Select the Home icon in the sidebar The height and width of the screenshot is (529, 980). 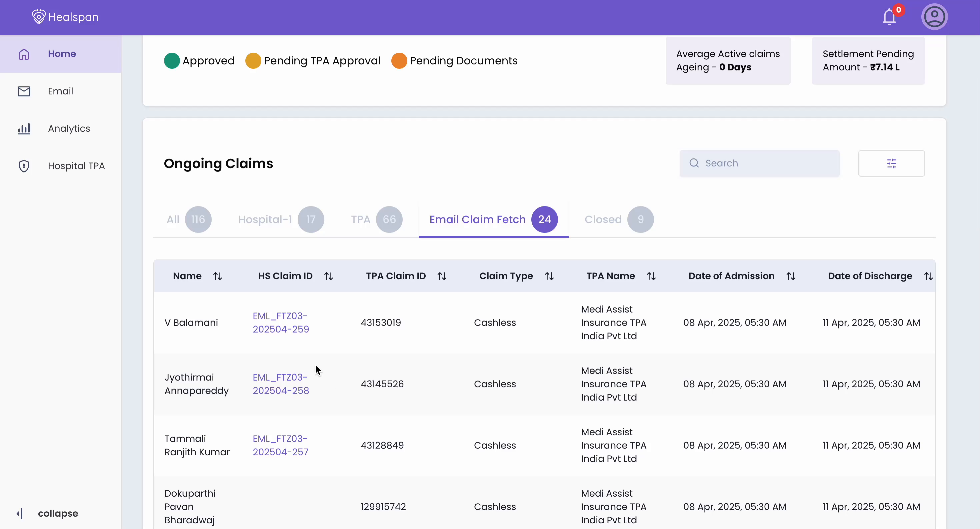point(24,54)
